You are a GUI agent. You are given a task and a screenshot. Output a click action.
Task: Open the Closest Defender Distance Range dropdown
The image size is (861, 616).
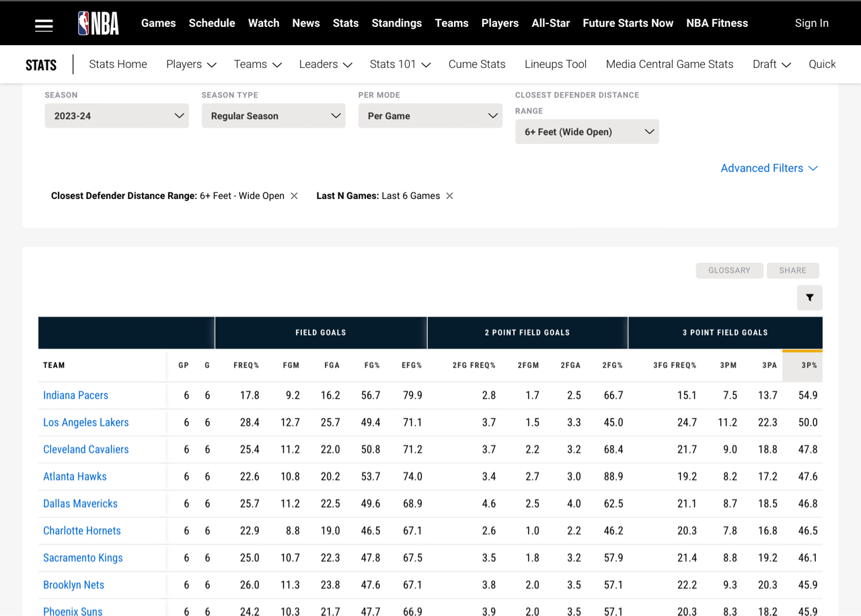pyautogui.click(x=587, y=132)
